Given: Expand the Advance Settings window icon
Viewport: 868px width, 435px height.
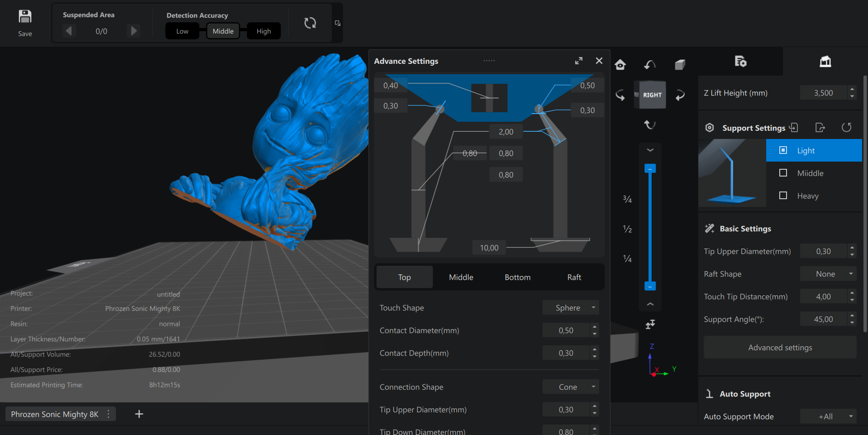Looking at the screenshot, I should 579,61.
